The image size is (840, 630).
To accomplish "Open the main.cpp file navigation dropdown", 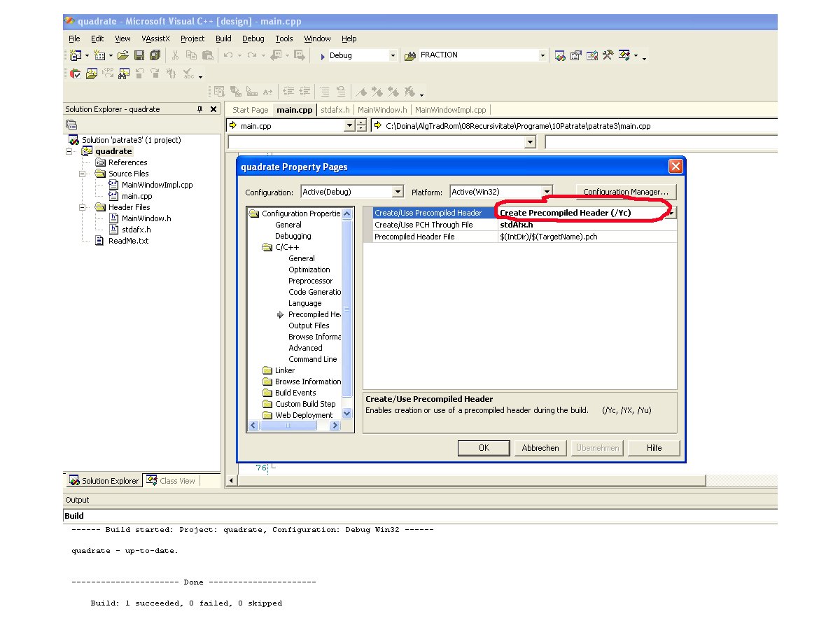I will (350, 126).
